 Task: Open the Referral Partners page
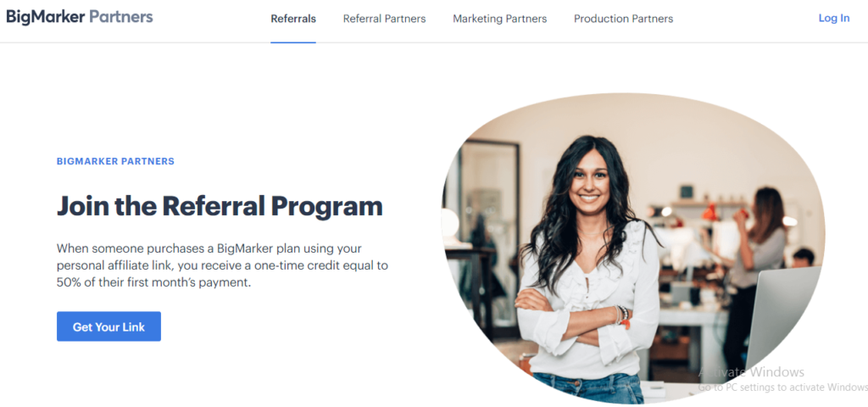point(384,19)
